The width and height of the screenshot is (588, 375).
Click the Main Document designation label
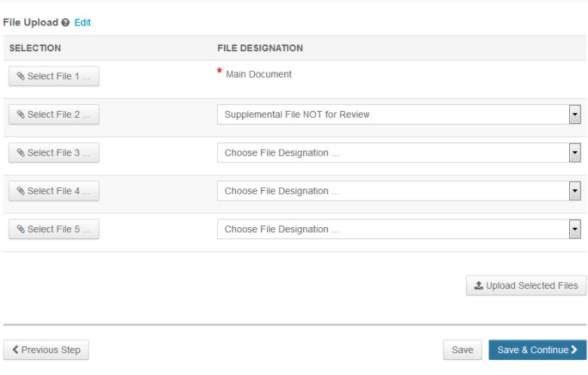(259, 74)
